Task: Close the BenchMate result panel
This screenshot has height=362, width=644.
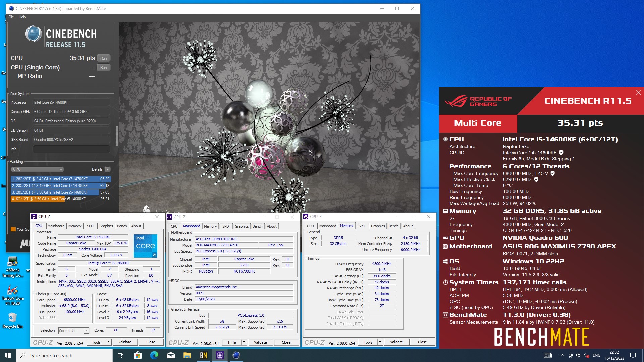Action: pyautogui.click(x=638, y=93)
